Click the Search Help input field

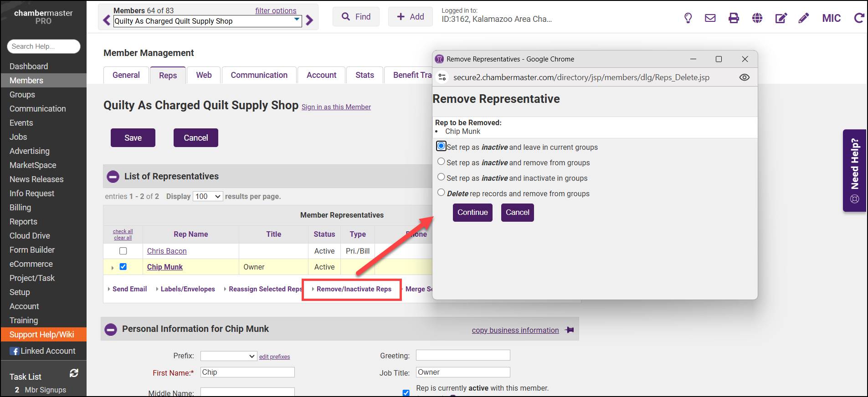(44, 46)
